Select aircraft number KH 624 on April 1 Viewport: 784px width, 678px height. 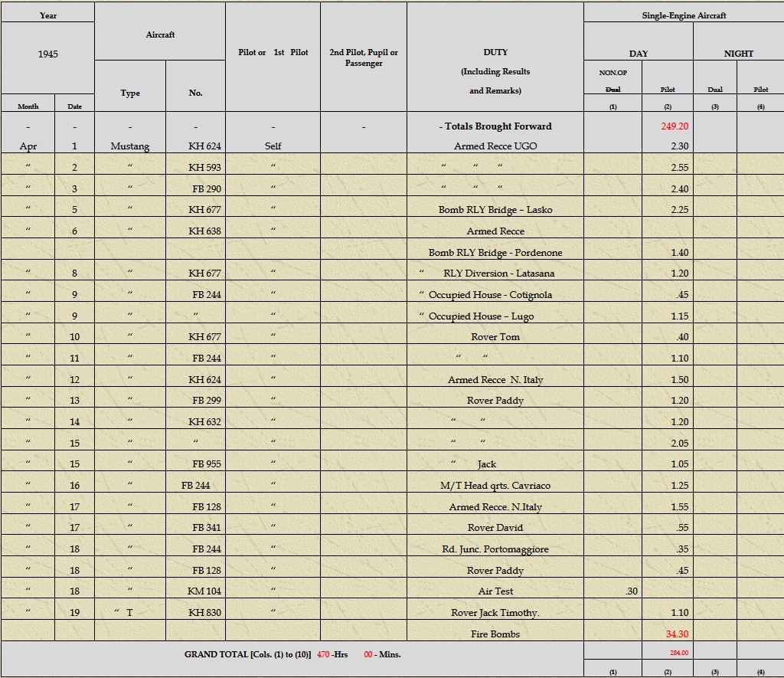[204, 146]
